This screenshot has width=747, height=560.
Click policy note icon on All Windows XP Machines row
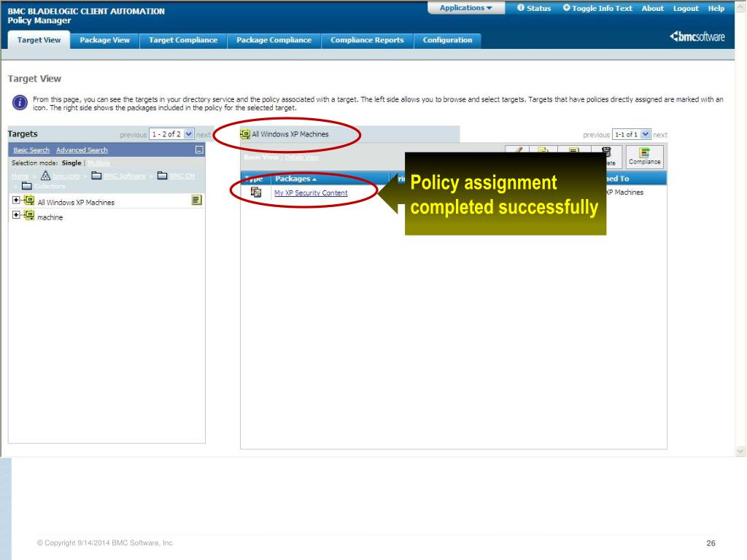(x=196, y=200)
